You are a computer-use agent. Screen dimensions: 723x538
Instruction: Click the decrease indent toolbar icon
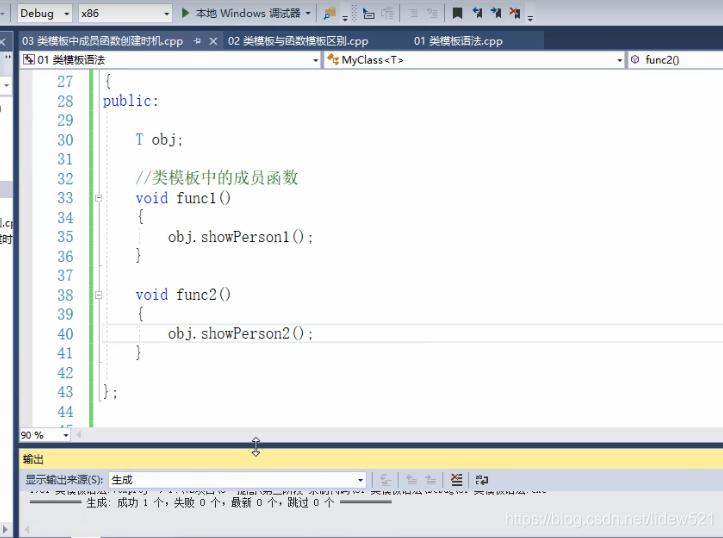tap(413, 13)
